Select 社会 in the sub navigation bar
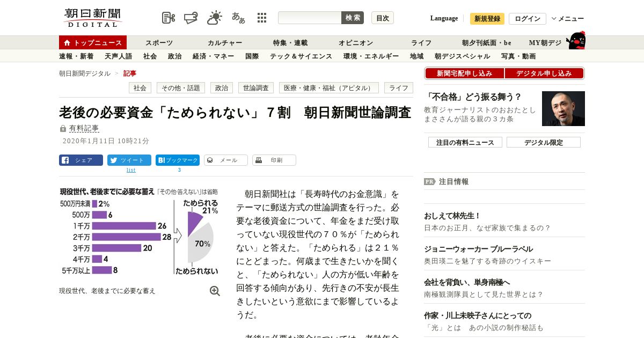The height and width of the screenshot is (338, 644). 150,56
